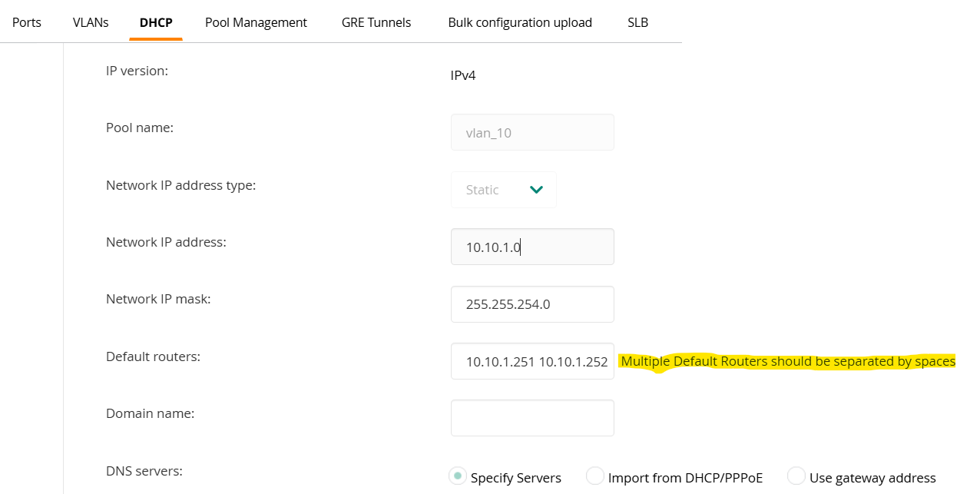Open the SLB tab
The width and height of the screenshot is (980, 494).
point(637,22)
